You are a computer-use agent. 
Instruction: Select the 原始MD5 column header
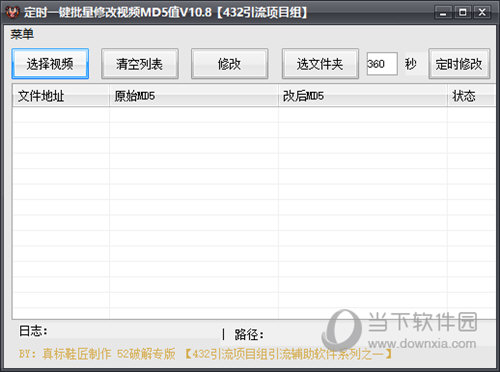(x=194, y=96)
